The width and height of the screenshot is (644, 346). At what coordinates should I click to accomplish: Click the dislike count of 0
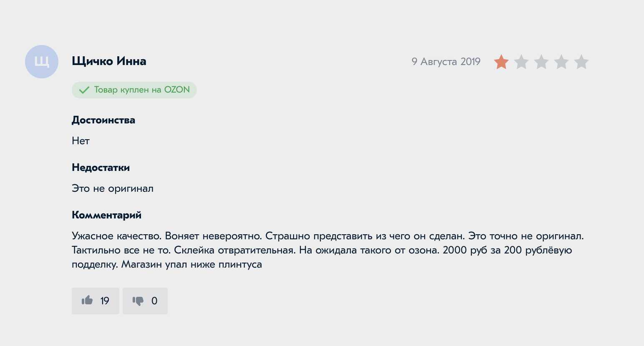coord(154,301)
